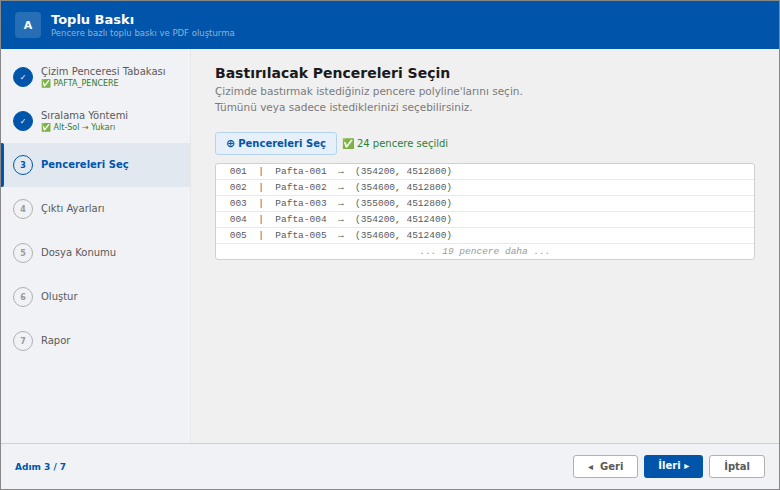Go to the Oluştur step
Image resolution: width=780 pixels, height=490 pixels.
(x=96, y=297)
